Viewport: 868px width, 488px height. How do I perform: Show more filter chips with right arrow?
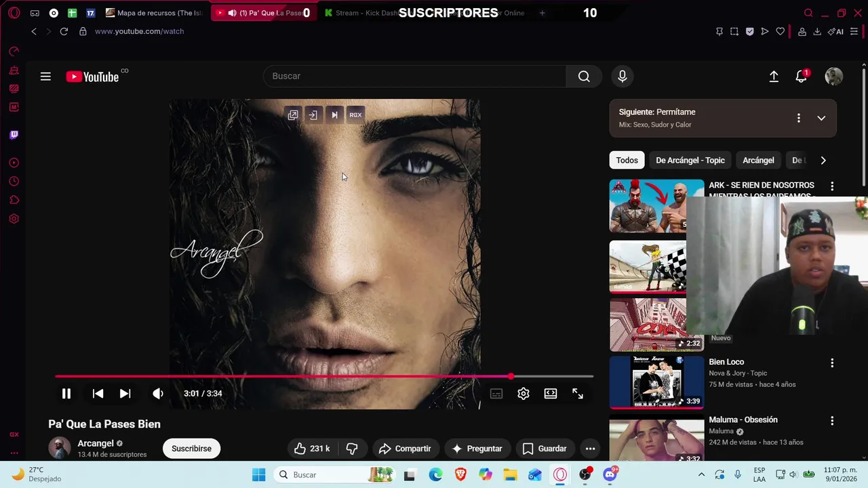pyautogui.click(x=823, y=161)
